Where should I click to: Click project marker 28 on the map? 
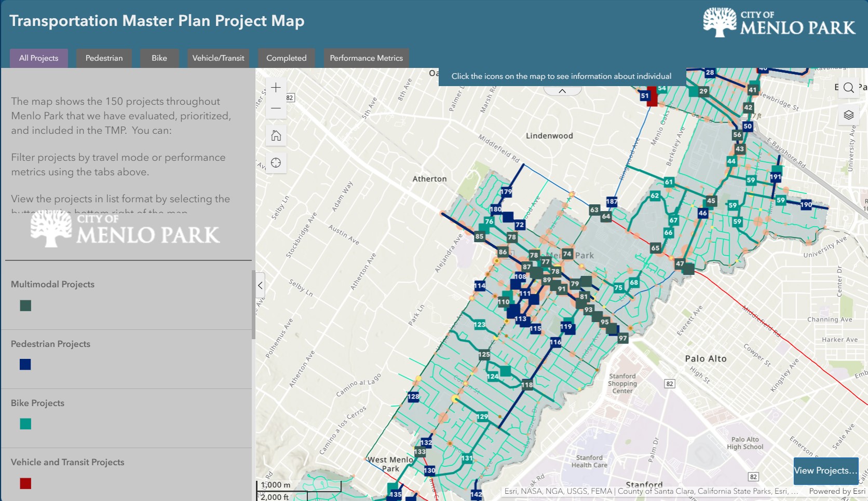(x=710, y=72)
